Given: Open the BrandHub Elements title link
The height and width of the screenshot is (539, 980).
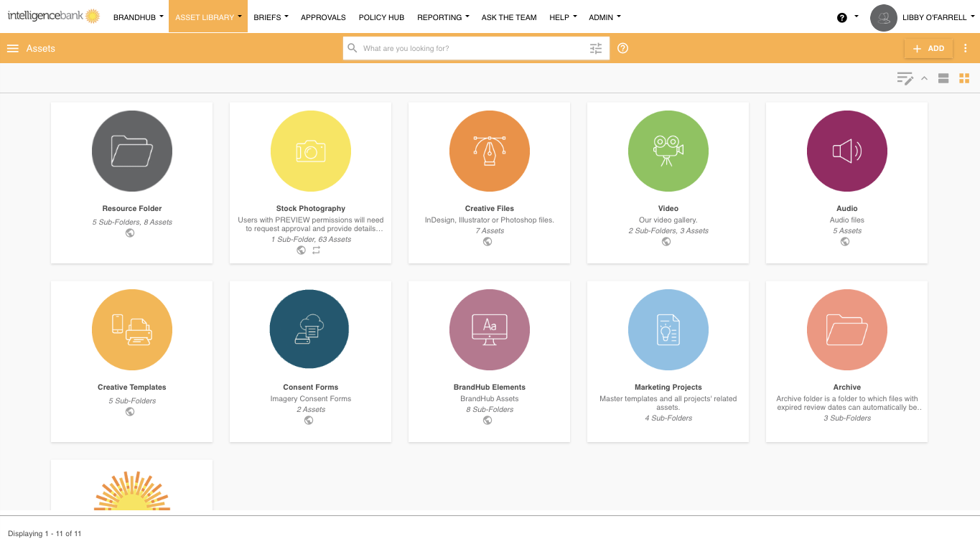Looking at the screenshot, I should [x=490, y=388].
